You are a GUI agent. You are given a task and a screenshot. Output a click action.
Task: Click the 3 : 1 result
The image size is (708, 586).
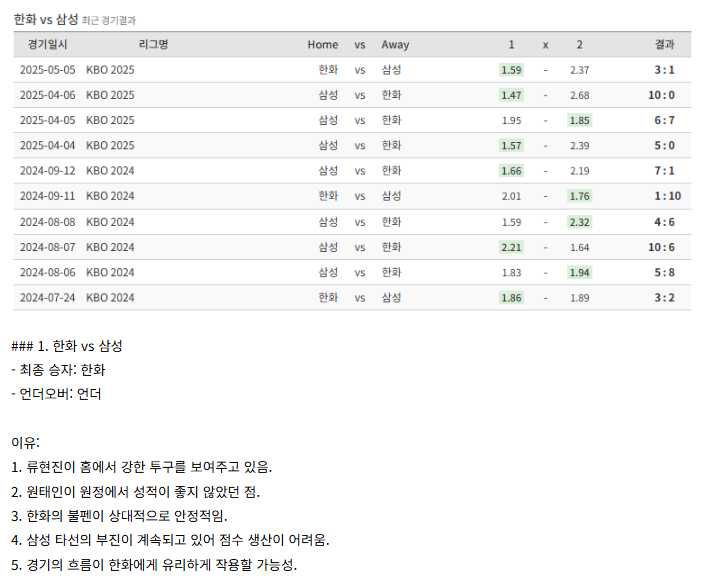665,70
